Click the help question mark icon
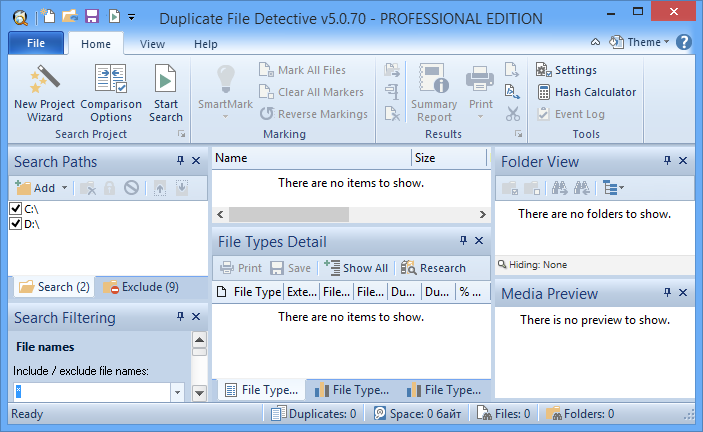 coord(683,42)
